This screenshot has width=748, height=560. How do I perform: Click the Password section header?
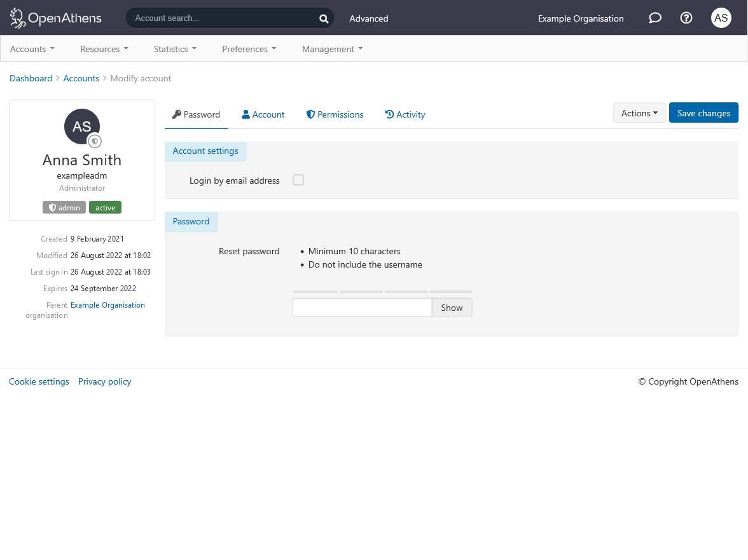[191, 222]
